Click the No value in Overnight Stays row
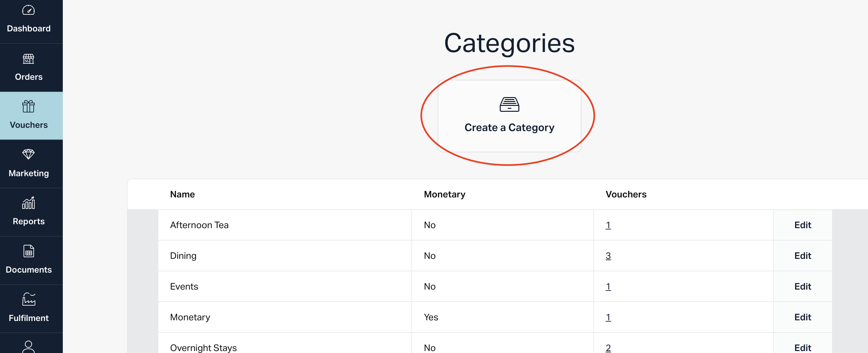 pyautogui.click(x=430, y=348)
